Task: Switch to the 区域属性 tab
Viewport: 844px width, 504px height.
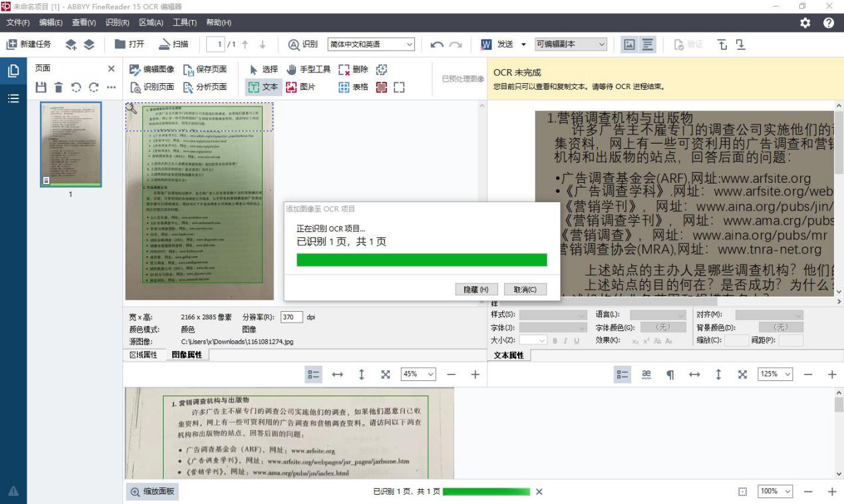Action: (x=144, y=355)
